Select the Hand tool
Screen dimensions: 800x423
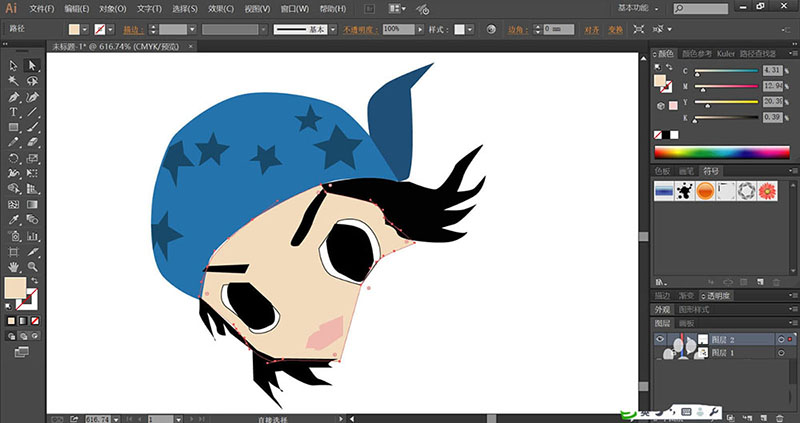point(13,267)
